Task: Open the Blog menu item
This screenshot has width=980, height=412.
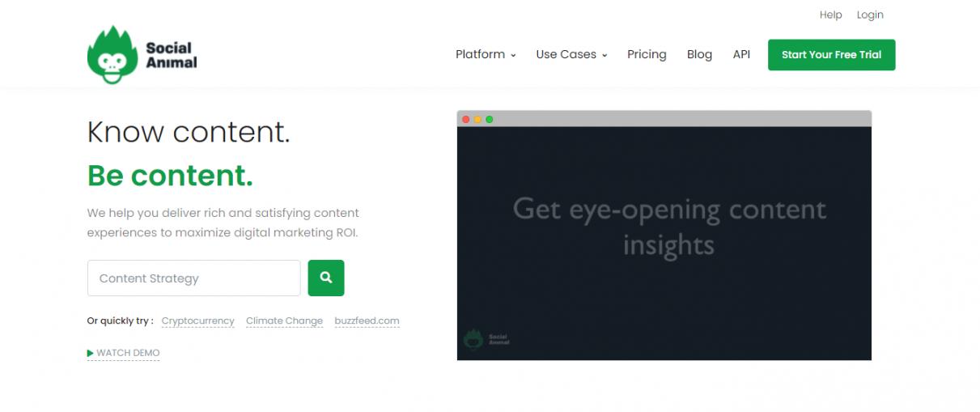Action: [x=699, y=55]
